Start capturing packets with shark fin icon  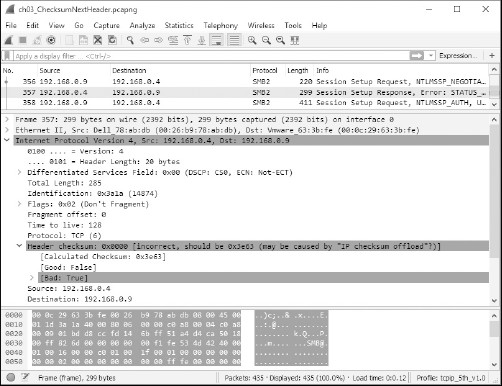click(x=9, y=40)
